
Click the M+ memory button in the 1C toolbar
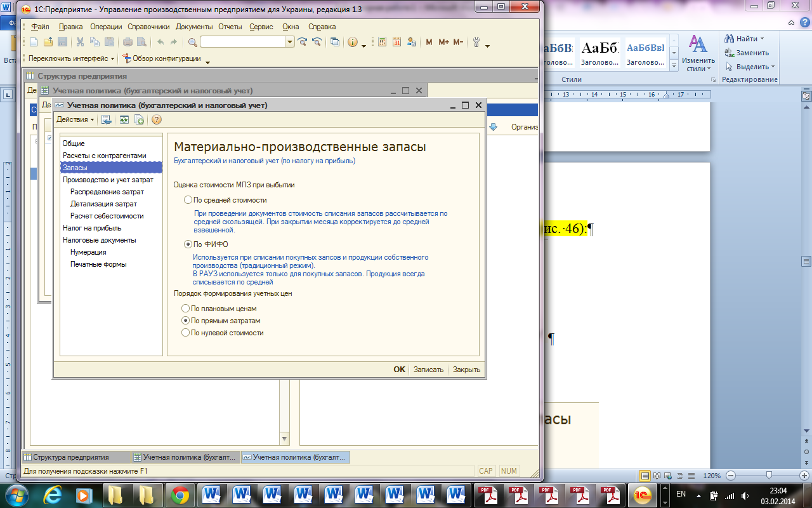(x=443, y=42)
